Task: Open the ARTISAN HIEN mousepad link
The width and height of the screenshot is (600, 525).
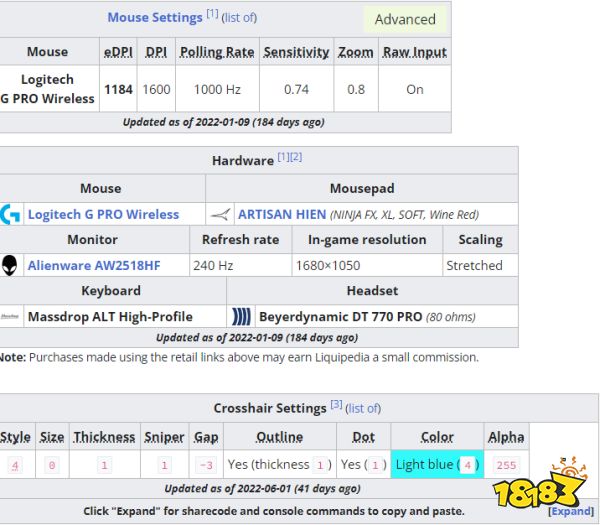Action: click(x=282, y=214)
